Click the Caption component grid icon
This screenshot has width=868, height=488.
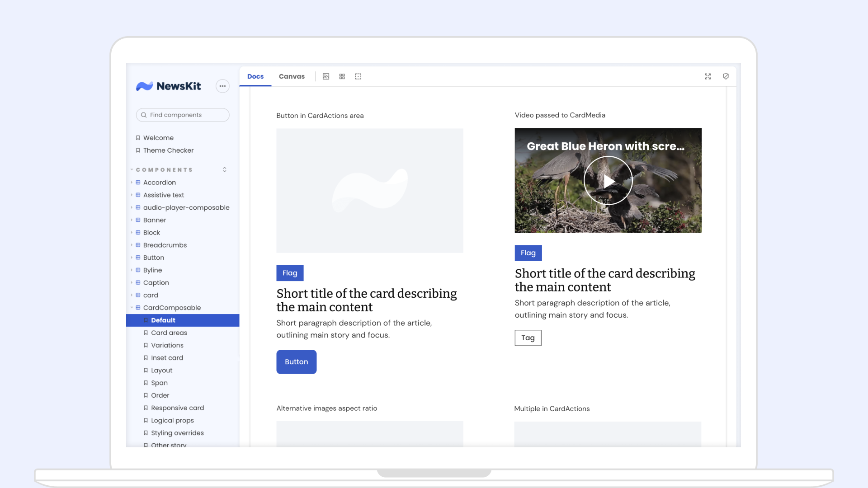point(138,282)
